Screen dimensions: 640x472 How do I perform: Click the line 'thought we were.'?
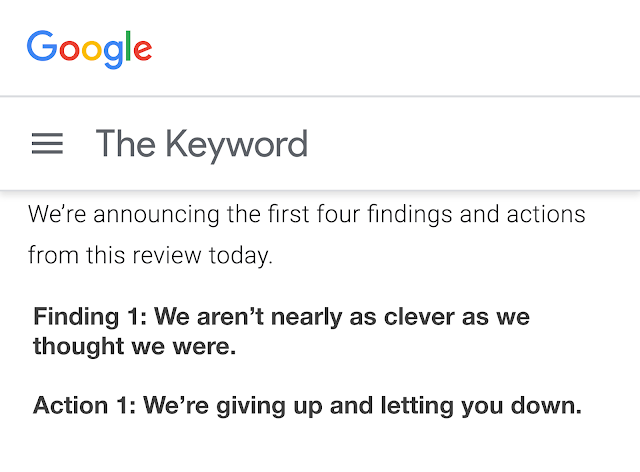tap(135, 347)
